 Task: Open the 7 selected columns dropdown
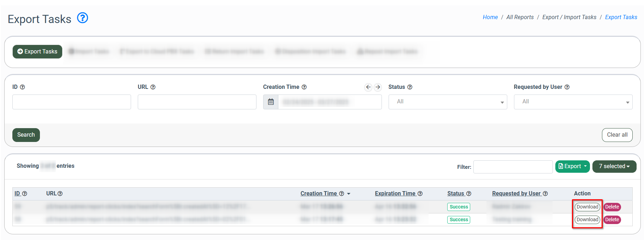click(x=614, y=166)
